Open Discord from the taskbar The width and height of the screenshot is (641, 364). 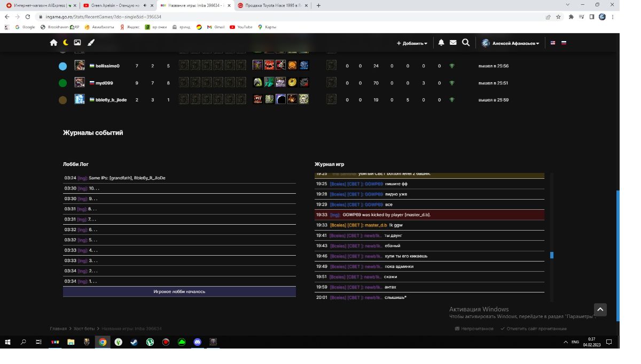click(x=198, y=342)
